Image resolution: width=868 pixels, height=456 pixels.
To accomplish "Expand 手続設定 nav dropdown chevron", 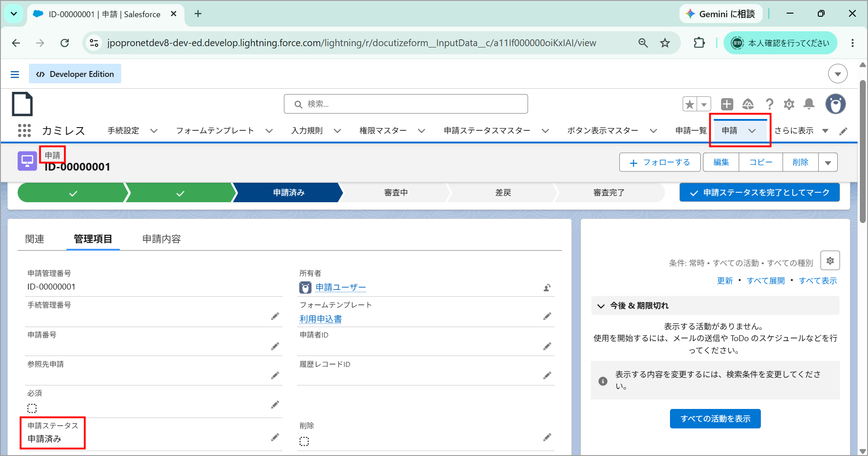I will click(154, 131).
